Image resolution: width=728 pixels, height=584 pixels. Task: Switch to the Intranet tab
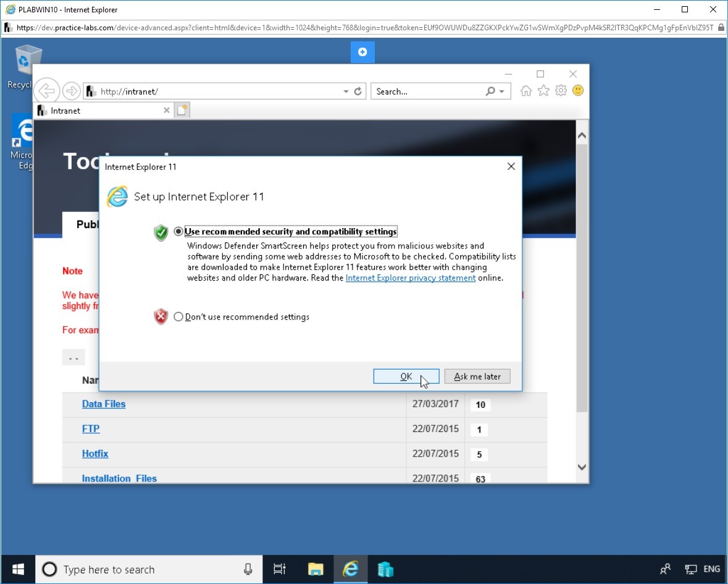100,111
